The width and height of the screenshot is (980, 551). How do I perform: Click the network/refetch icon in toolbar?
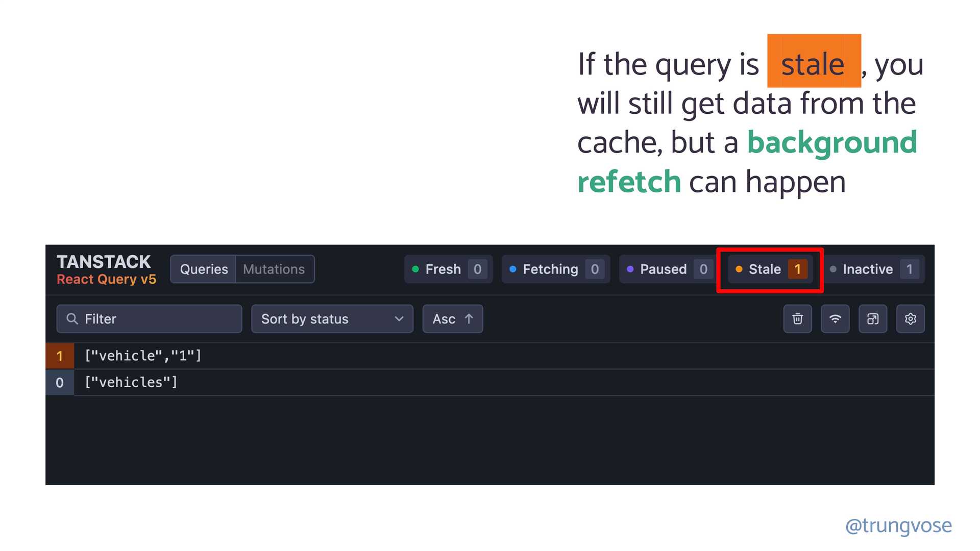835,319
